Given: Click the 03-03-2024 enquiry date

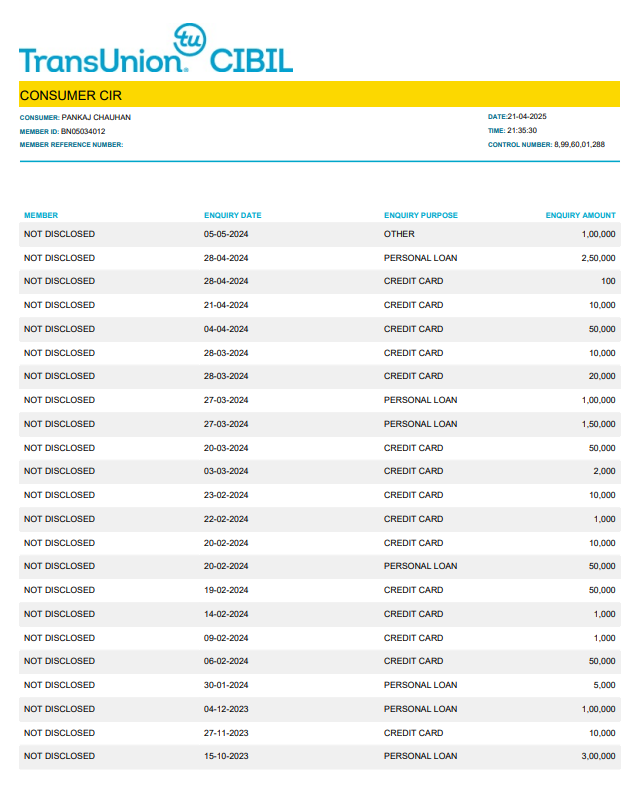Looking at the screenshot, I should pyautogui.click(x=226, y=471).
